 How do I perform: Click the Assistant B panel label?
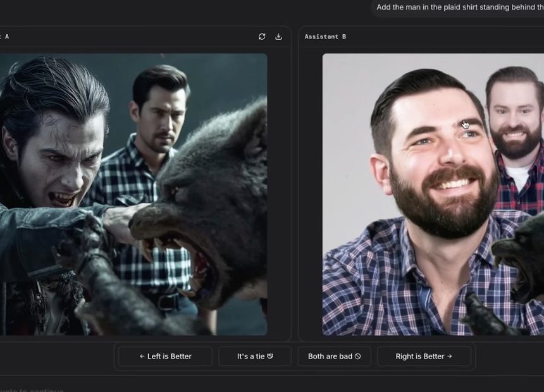(x=325, y=37)
